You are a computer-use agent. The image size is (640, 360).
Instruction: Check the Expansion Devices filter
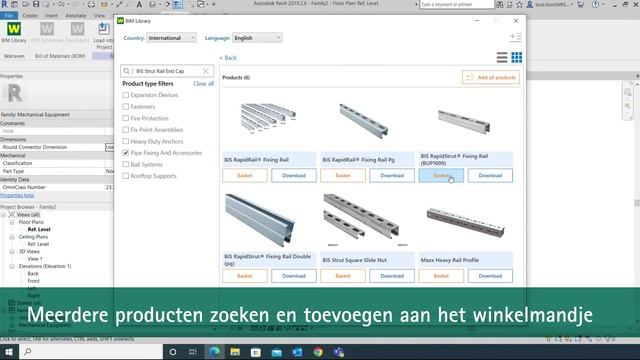[x=126, y=95]
